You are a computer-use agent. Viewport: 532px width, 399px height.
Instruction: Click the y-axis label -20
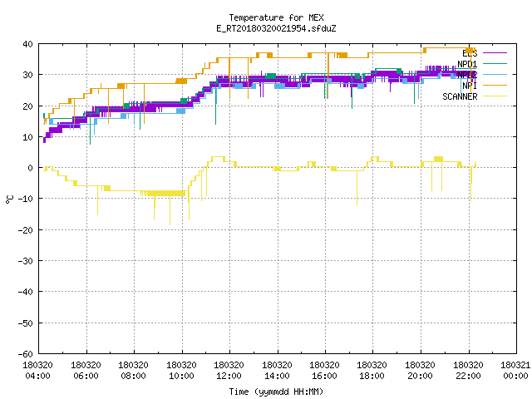26,230
